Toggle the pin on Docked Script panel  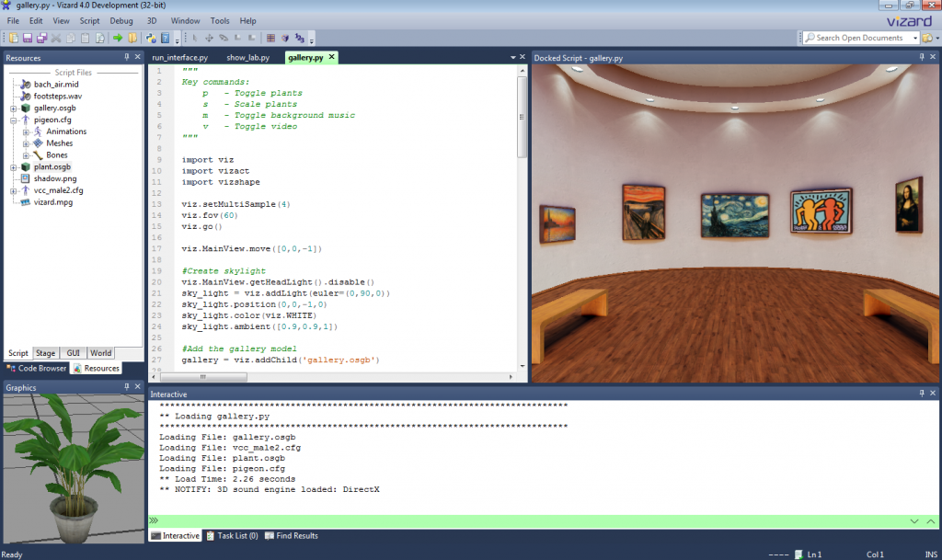pos(921,57)
